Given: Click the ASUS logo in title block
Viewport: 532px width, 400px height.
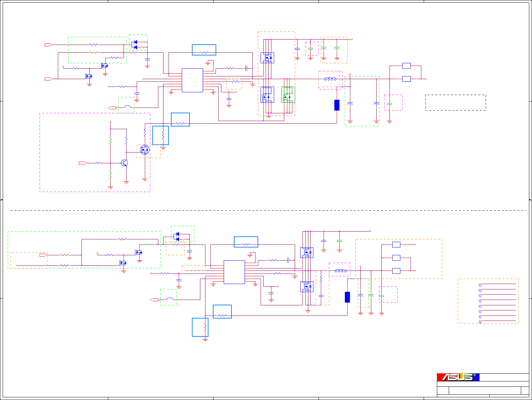Looking at the screenshot, I should tap(458, 377).
